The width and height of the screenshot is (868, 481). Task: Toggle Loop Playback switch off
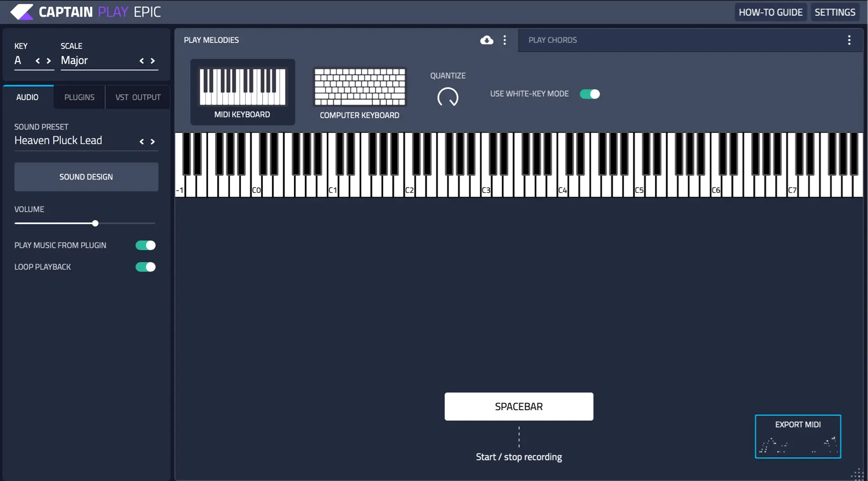(x=146, y=267)
